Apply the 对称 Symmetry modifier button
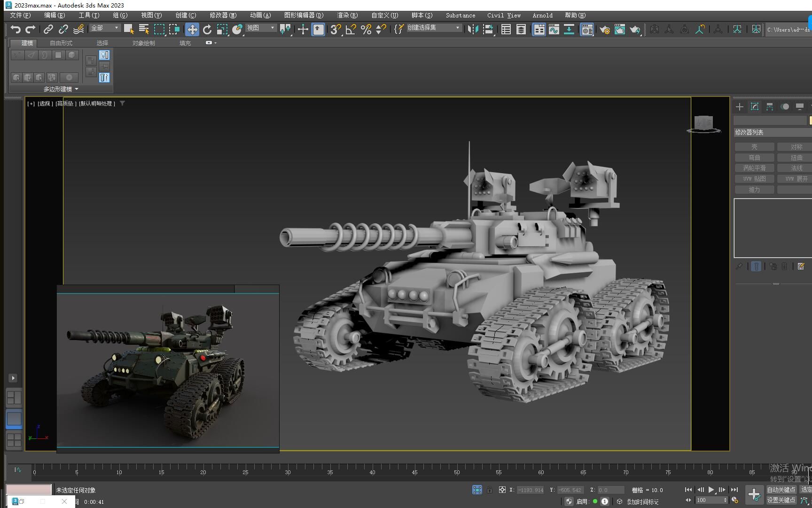 [796, 147]
